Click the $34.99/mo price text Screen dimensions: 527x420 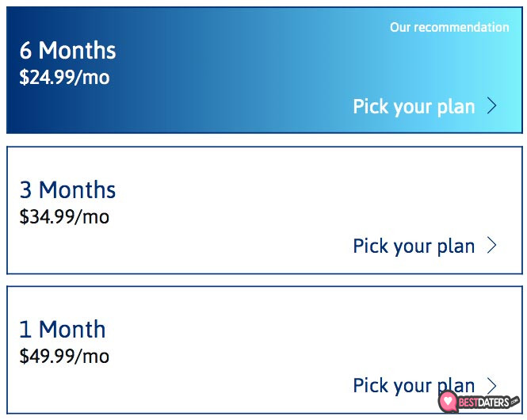coord(64,216)
